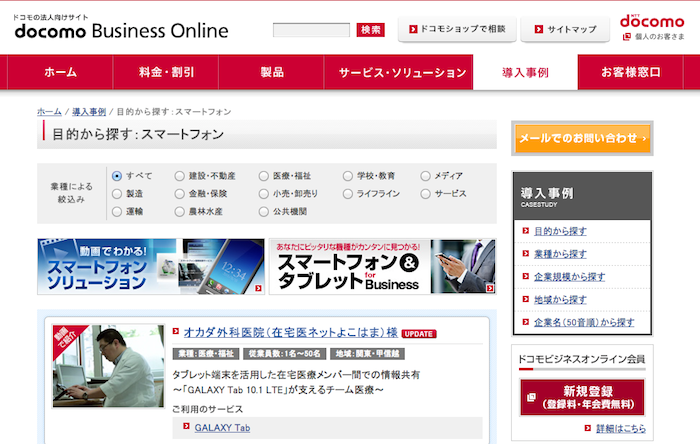Click the UPDATE badge next to the case title
700x444 pixels.
click(419, 334)
